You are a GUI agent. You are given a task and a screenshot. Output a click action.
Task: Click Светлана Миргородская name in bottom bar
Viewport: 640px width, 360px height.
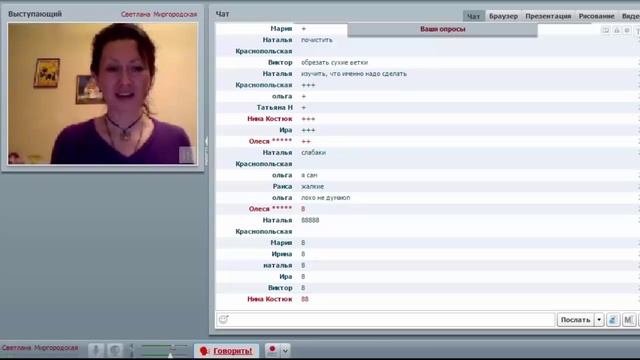(40, 348)
